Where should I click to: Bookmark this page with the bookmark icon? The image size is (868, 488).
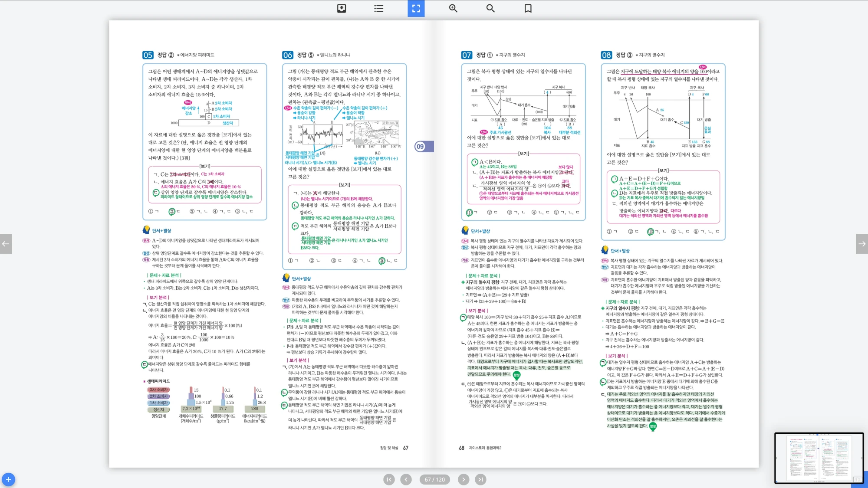(x=528, y=8)
